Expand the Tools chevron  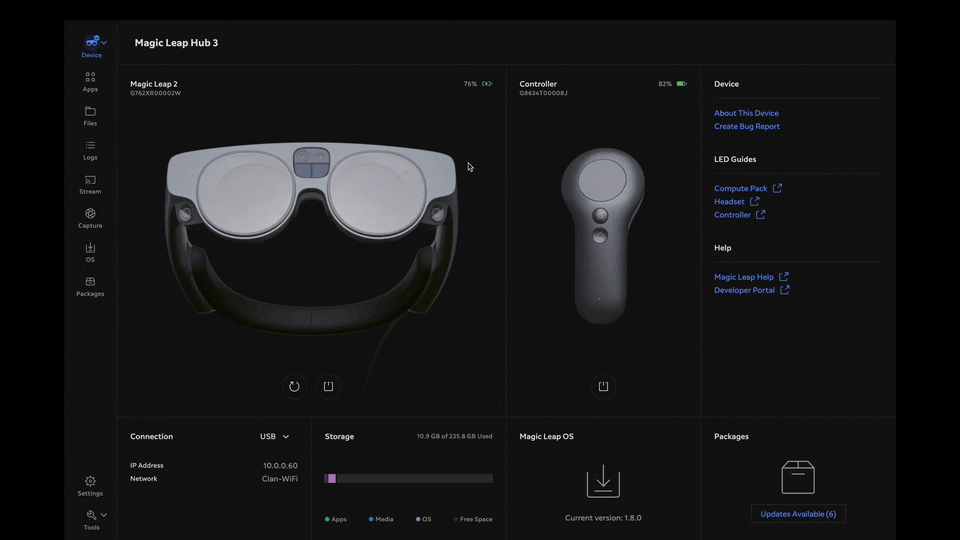104,515
